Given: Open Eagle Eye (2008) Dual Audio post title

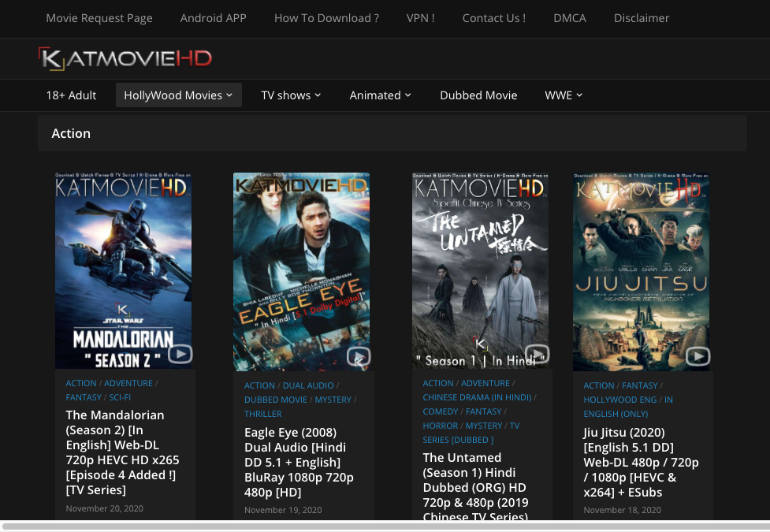Looking at the screenshot, I should 299,462.
